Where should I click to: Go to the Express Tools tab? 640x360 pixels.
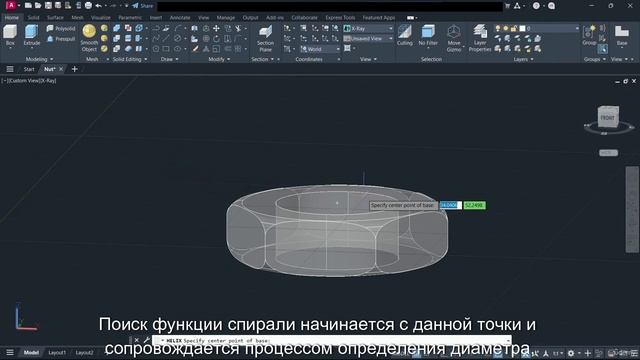pyautogui.click(x=340, y=18)
